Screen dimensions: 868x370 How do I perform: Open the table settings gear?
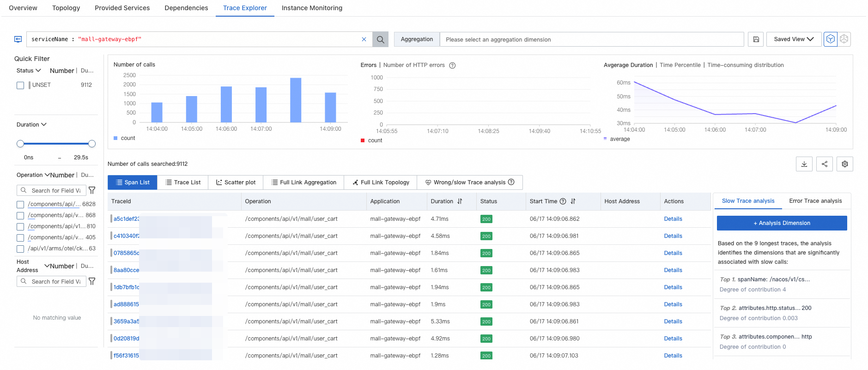click(845, 164)
